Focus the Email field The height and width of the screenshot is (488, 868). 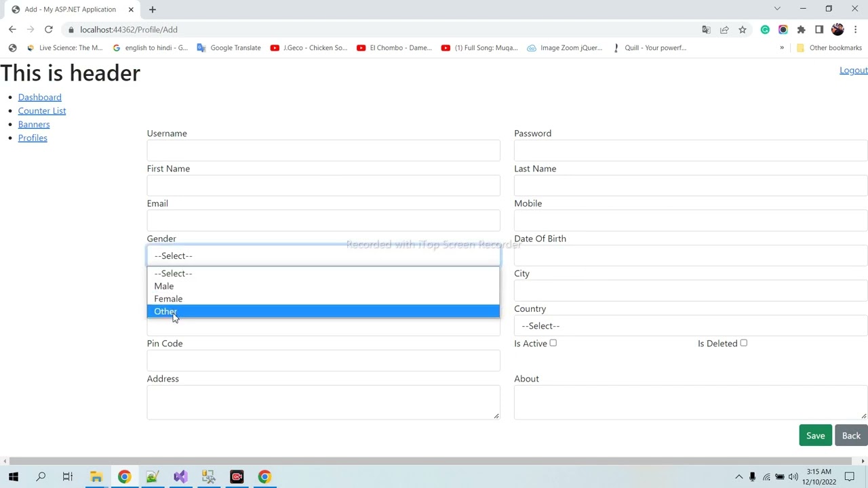click(x=323, y=221)
